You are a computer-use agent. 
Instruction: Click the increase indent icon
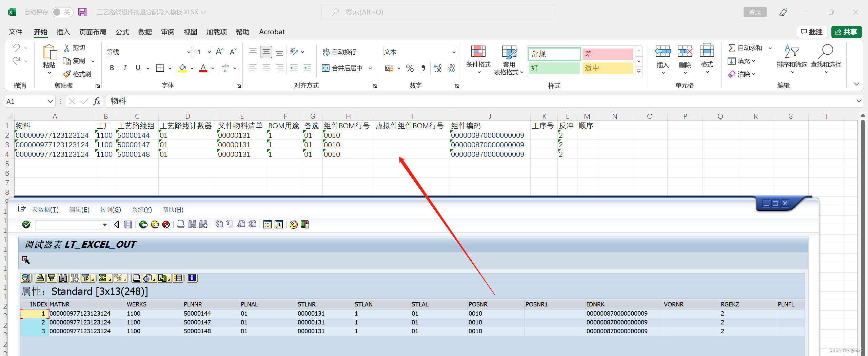coord(307,68)
